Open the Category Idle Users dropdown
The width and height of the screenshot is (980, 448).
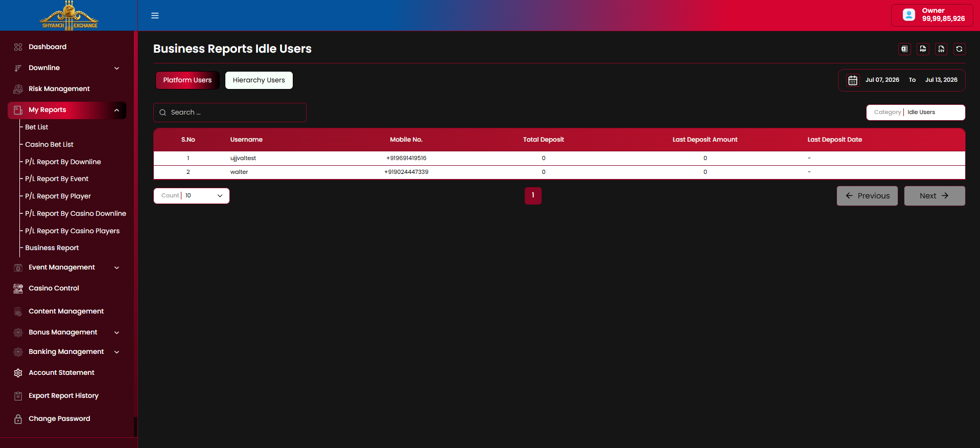916,113
